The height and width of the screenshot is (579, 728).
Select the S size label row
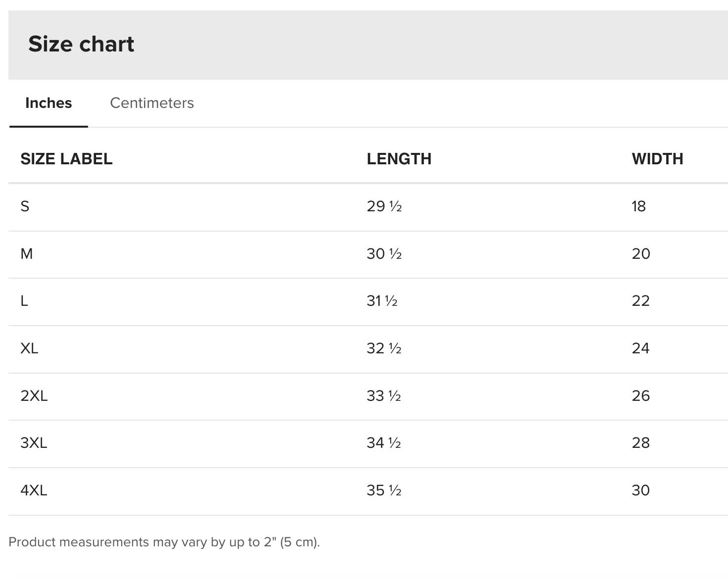25,206
